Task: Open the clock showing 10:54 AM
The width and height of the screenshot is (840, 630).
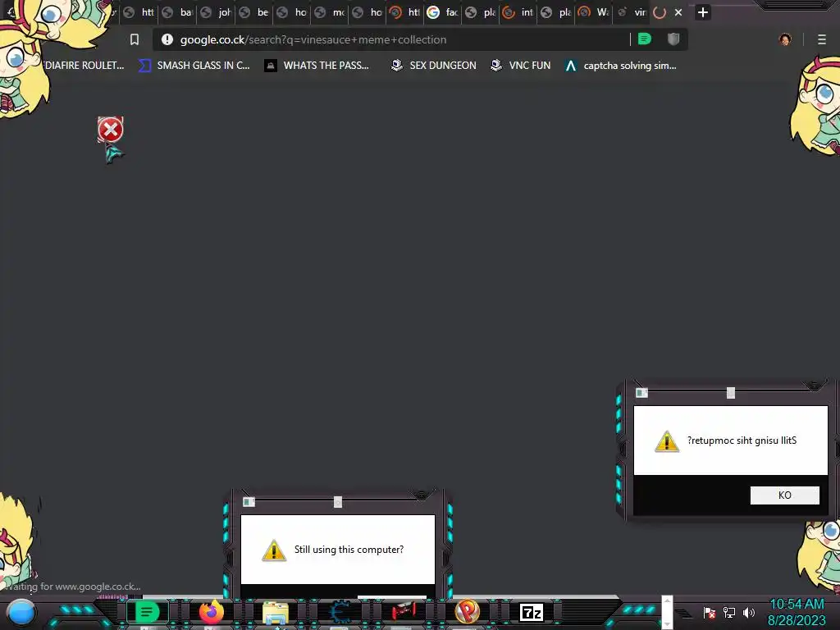Action: pos(797,612)
